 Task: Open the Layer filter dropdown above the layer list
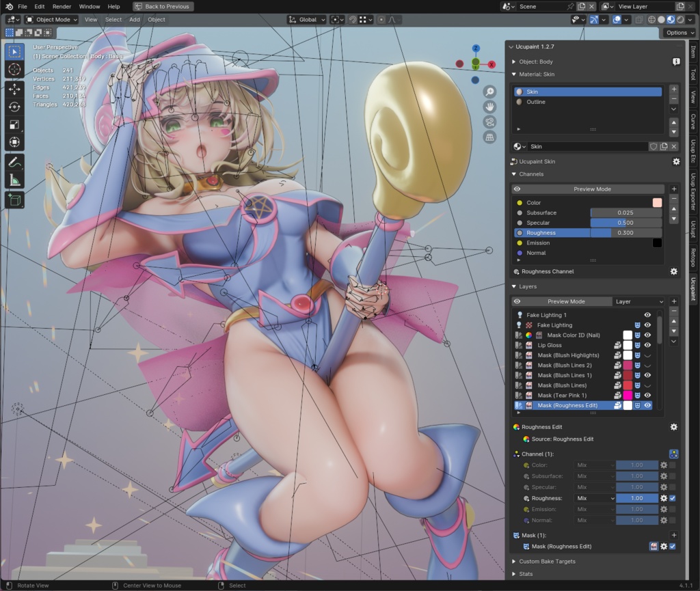(x=639, y=301)
